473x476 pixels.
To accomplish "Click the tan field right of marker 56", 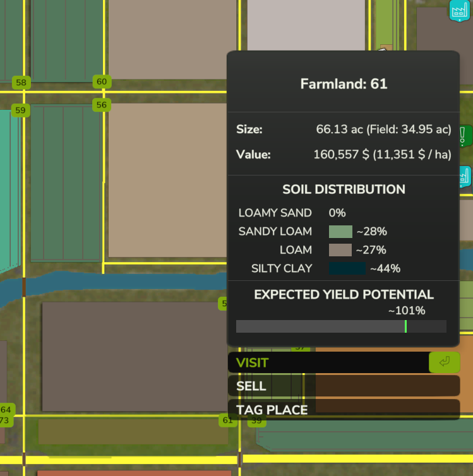I will (x=167, y=181).
